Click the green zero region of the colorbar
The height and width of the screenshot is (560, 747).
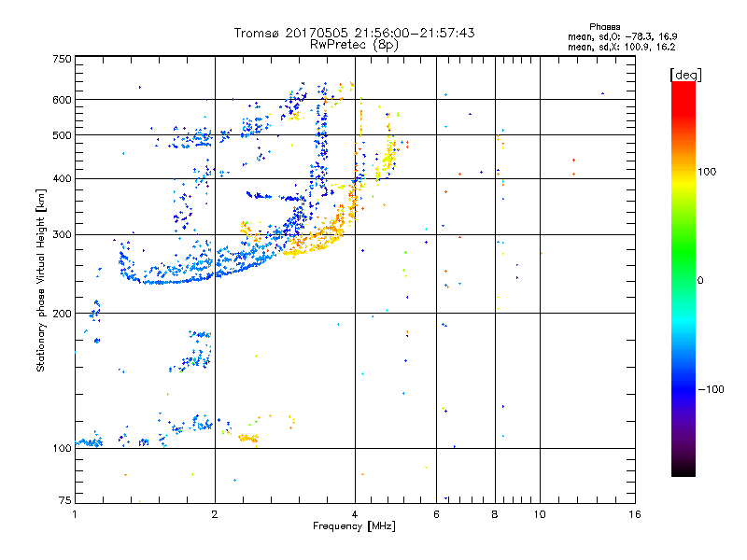(684, 280)
